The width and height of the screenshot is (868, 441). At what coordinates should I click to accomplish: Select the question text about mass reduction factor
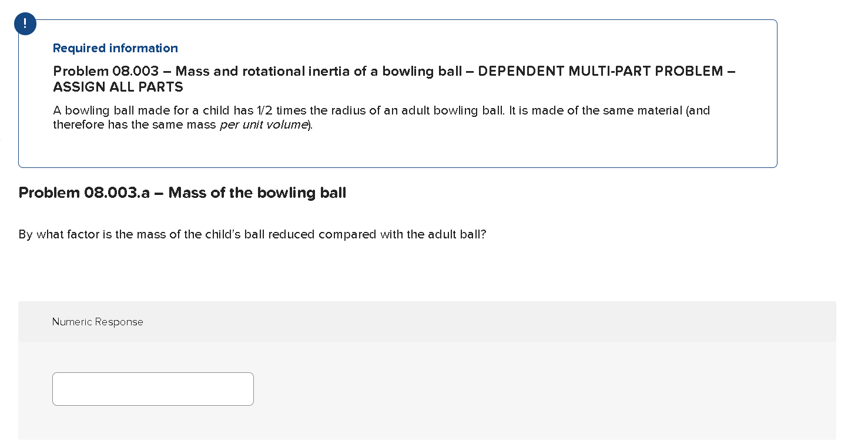pyautogui.click(x=250, y=234)
